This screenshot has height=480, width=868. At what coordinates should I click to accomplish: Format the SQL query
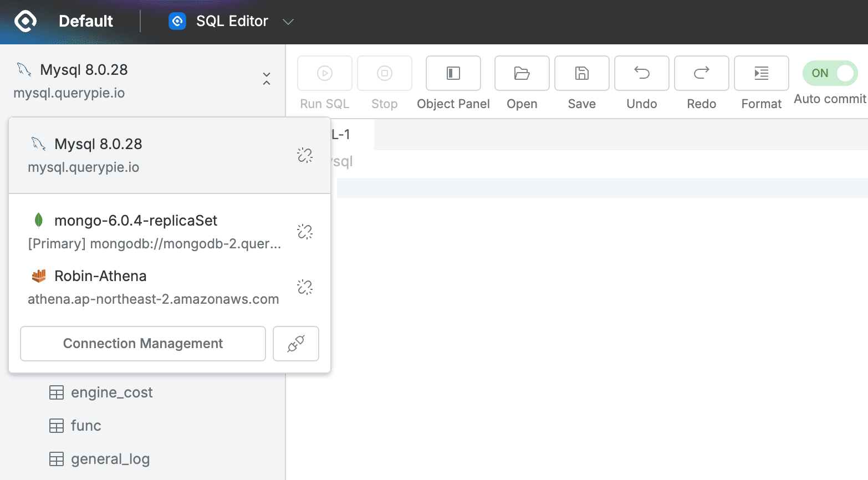[x=761, y=73]
